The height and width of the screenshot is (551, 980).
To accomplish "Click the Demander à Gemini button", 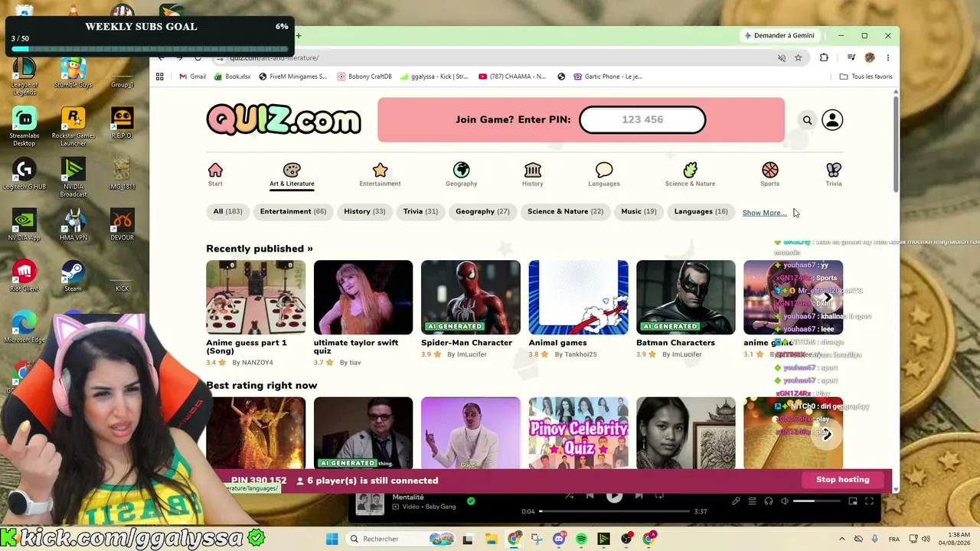I will pyautogui.click(x=779, y=36).
